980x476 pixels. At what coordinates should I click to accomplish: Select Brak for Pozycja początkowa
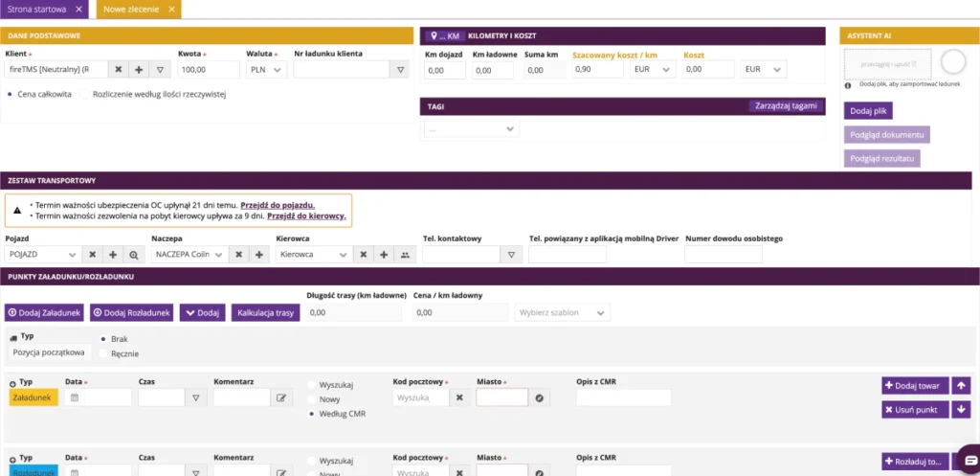(x=103, y=338)
